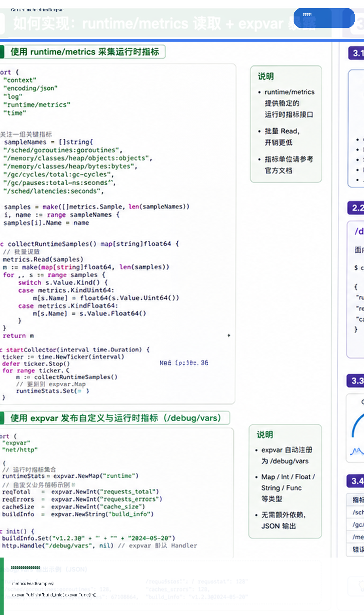
Task: Click import line "encoding/json"
Action: tap(30, 88)
